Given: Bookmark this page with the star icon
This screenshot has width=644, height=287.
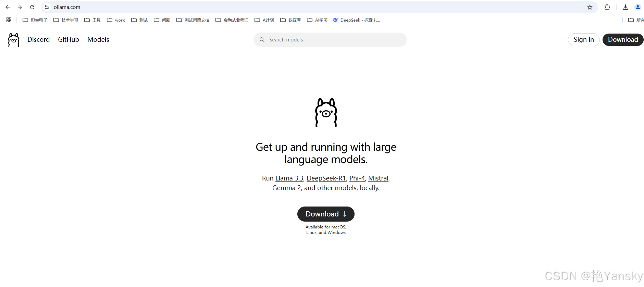Looking at the screenshot, I should coord(590,7).
